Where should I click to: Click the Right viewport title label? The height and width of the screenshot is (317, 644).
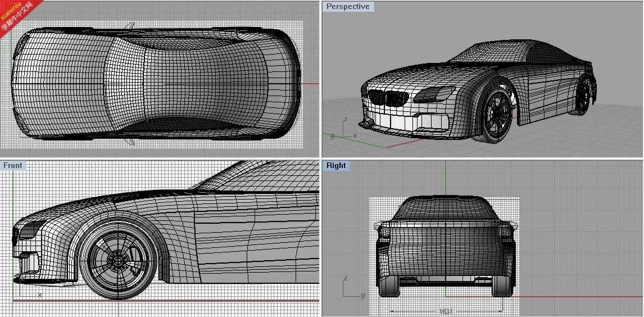click(336, 165)
